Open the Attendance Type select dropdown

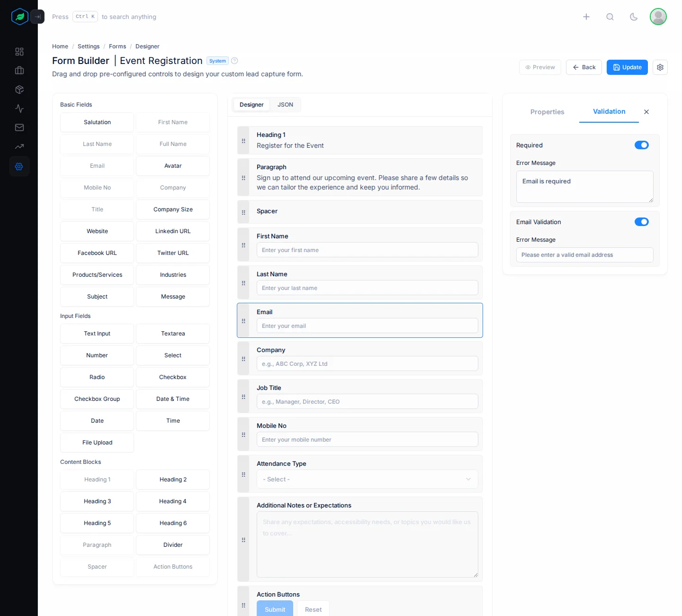[368, 479]
